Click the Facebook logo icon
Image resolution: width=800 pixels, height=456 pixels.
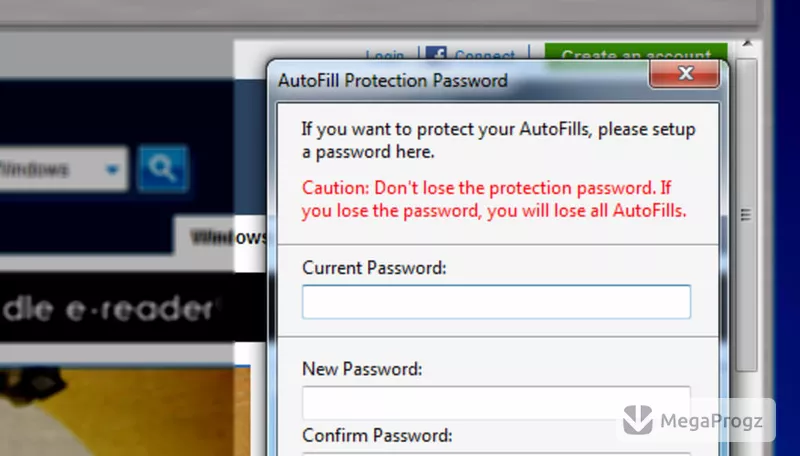coord(436,54)
